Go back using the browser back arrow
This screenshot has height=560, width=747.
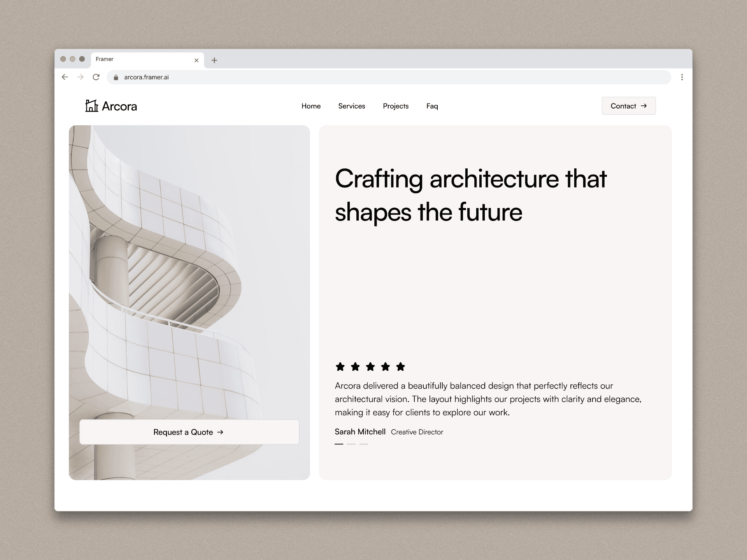(x=65, y=77)
